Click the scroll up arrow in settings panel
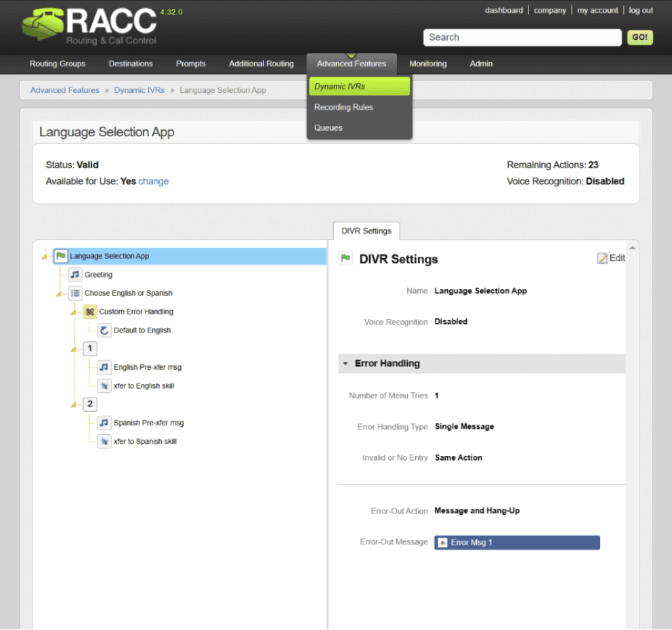The height and width of the screenshot is (630, 672). 632,248
